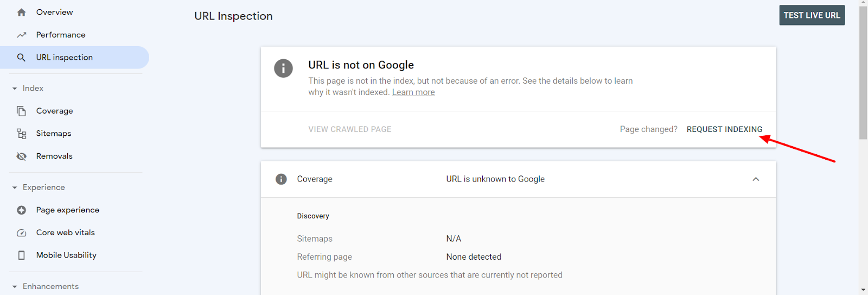Open the Learn more link
868x295 pixels.
pos(413,92)
